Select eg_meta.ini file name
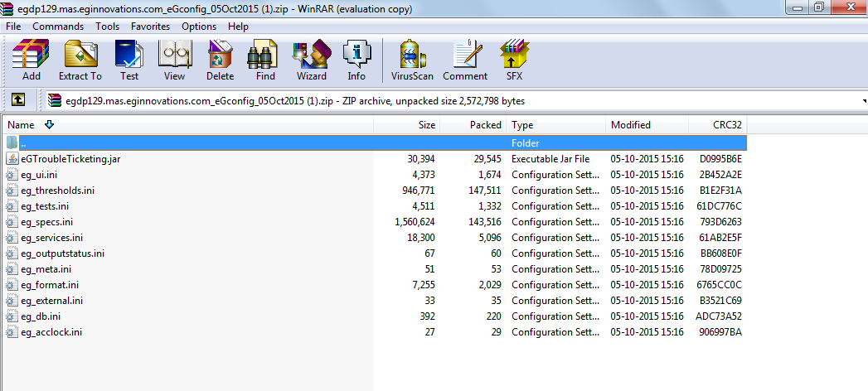868x391 pixels. coord(46,269)
